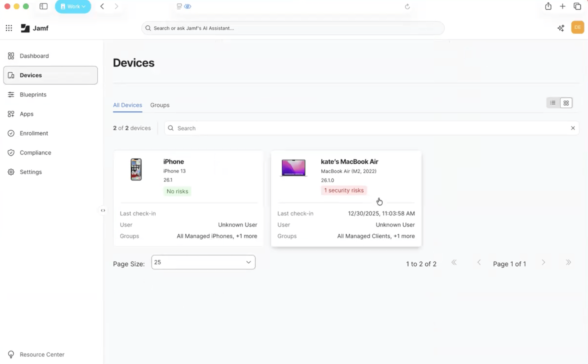Reload the page

tap(407, 7)
